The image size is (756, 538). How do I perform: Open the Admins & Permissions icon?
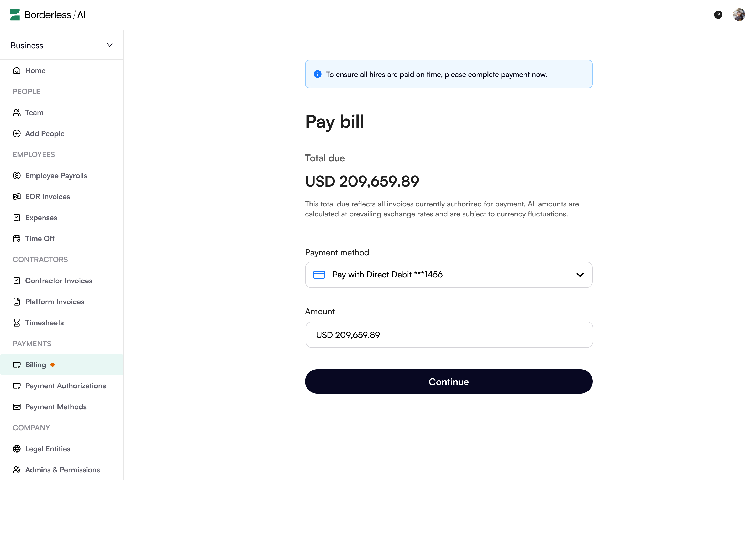17,470
